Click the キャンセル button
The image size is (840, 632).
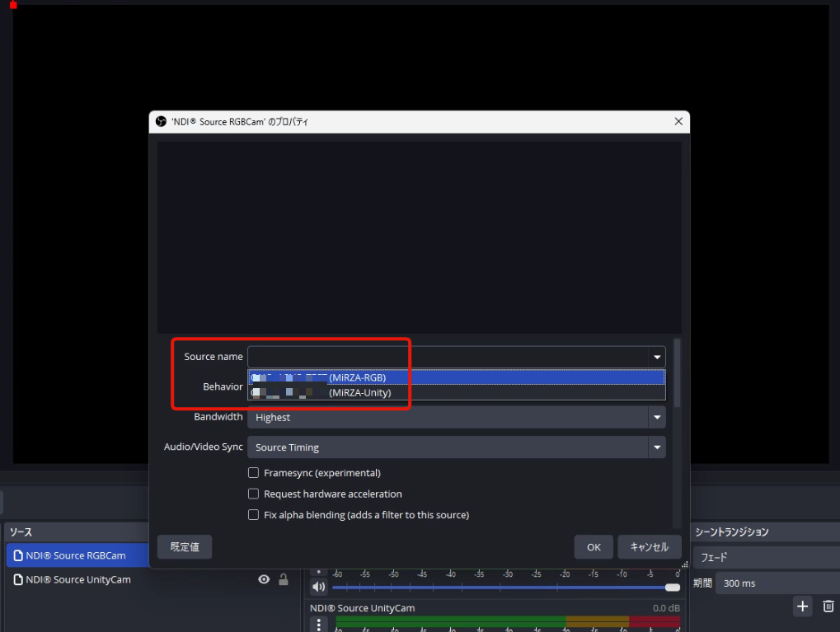649,547
